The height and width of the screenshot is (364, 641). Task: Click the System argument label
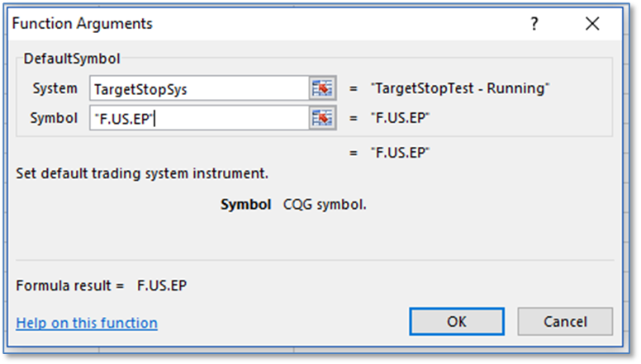pos(54,88)
